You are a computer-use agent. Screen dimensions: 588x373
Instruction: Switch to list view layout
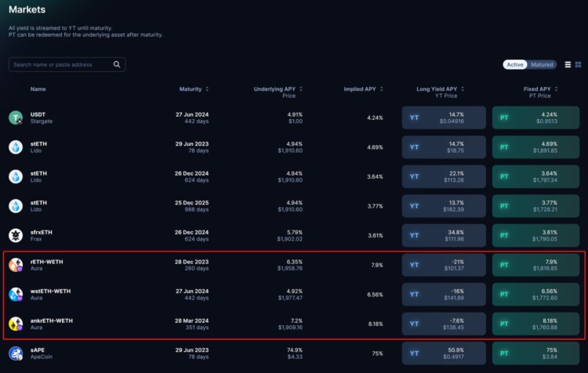(x=568, y=64)
